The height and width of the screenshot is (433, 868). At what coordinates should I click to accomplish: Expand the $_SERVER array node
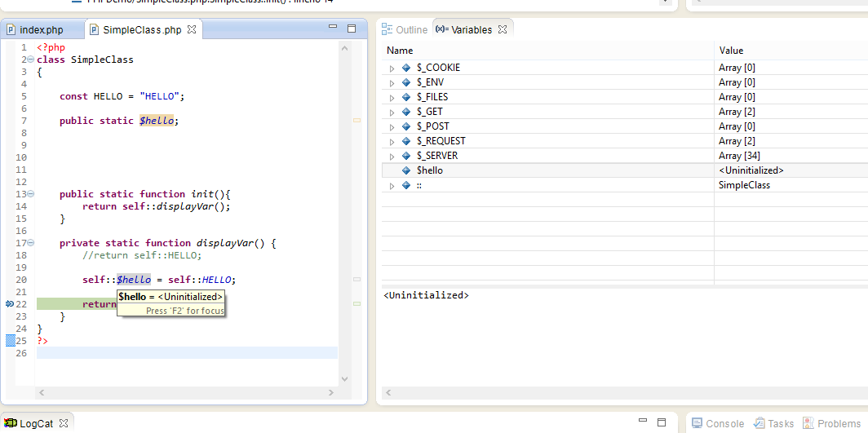pyautogui.click(x=392, y=156)
